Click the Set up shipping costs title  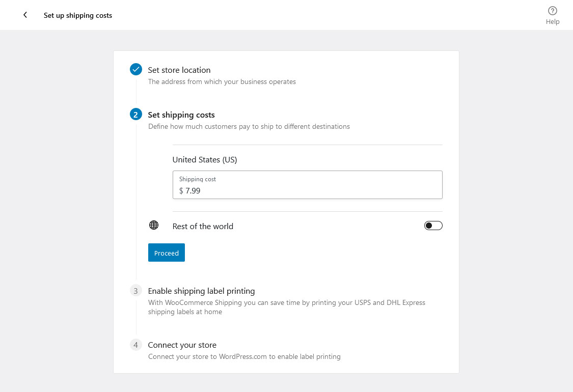click(x=78, y=15)
